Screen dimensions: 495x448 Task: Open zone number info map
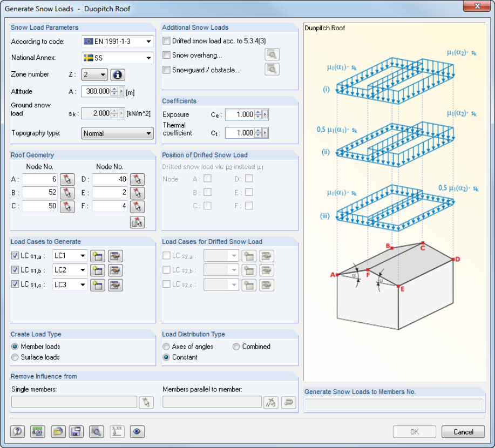point(118,75)
